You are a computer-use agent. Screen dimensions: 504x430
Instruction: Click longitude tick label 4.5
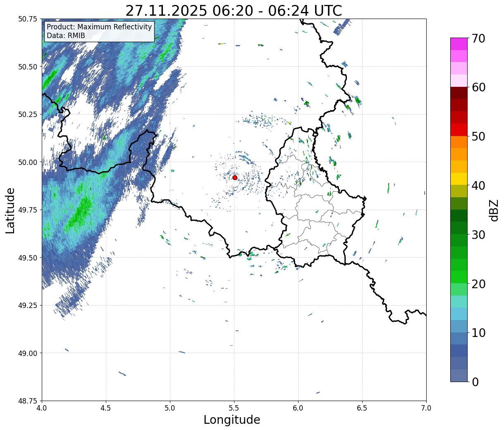(106, 408)
